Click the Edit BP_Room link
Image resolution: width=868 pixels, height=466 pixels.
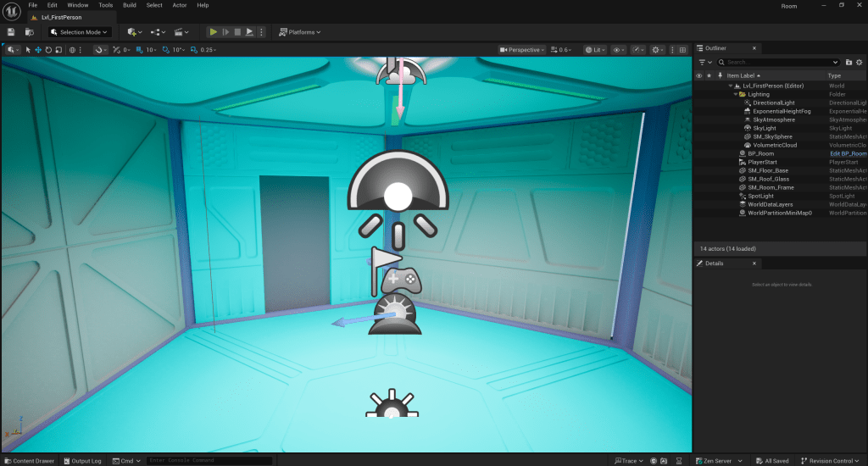point(848,153)
